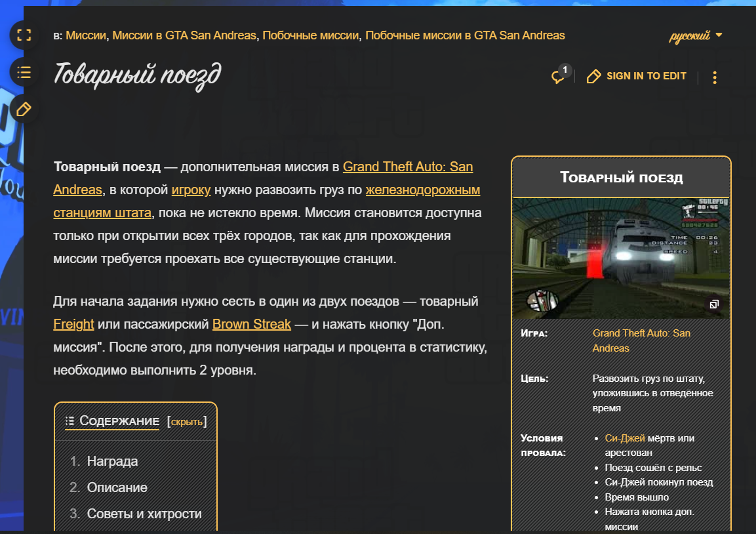Click the Игра: label in infobox
Viewport: 756px width, 534px height.
[534, 333]
